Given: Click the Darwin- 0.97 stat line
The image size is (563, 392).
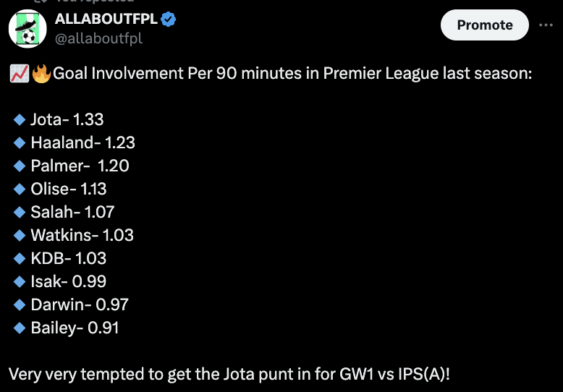Looking at the screenshot, I should tap(80, 304).
